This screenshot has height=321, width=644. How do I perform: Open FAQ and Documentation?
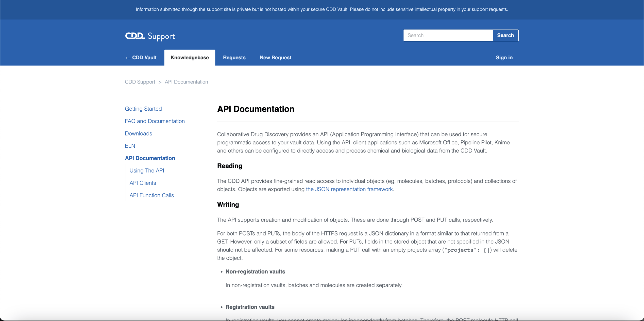[155, 121]
